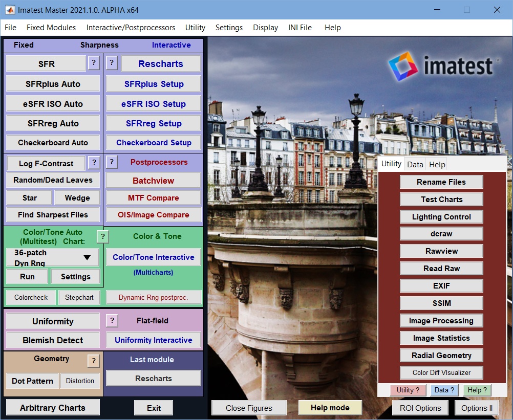Viewport: 513px width, 420px height.
Task: Click the pink Utility ? help button
Action: [x=408, y=390]
